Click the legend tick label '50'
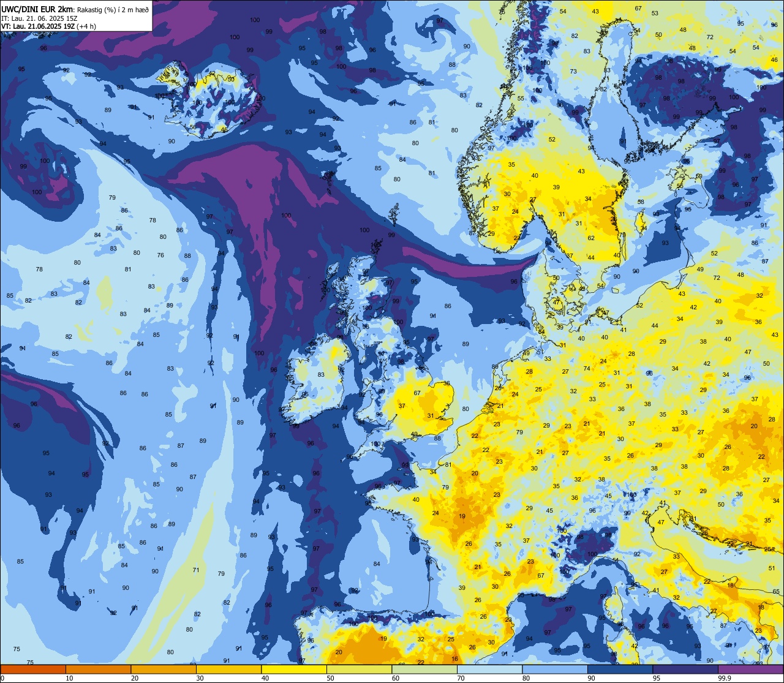Viewport: 784px width, 683px height. click(330, 678)
